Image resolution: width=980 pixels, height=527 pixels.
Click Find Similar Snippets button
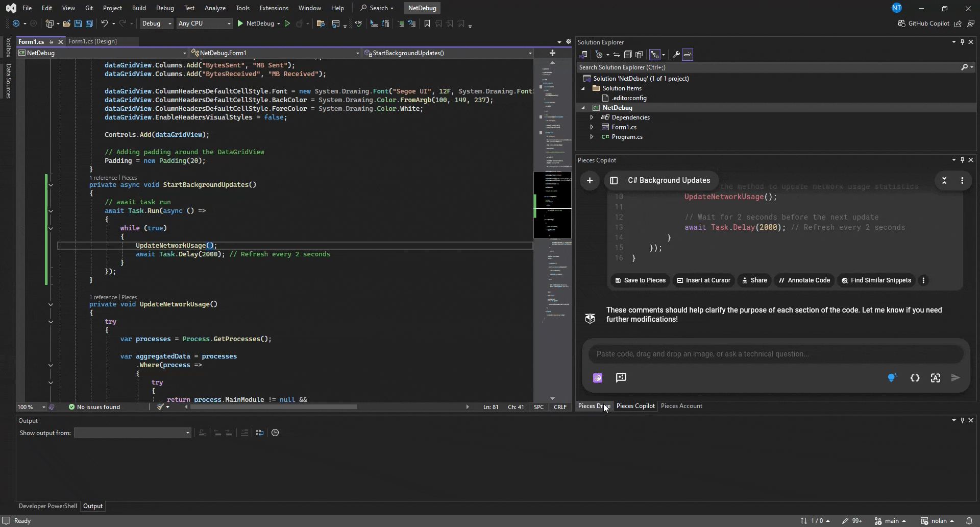click(876, 280)
